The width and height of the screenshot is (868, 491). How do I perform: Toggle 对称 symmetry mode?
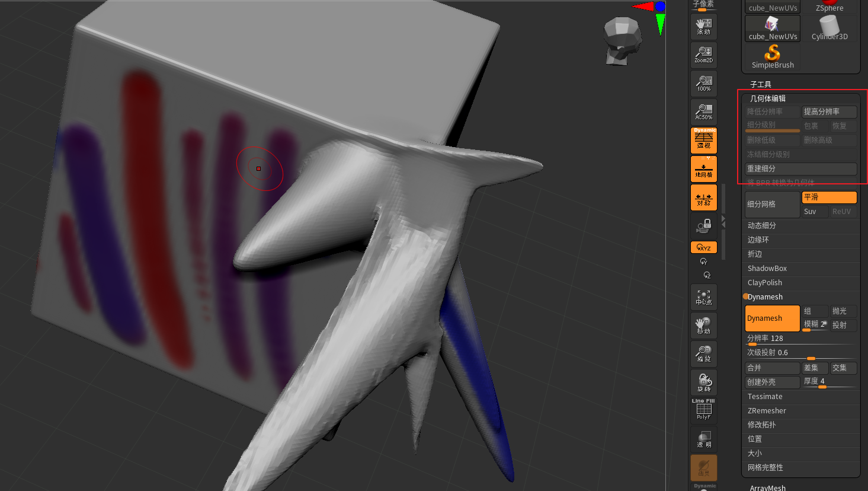pyautogui.click(x=703, y=197)
